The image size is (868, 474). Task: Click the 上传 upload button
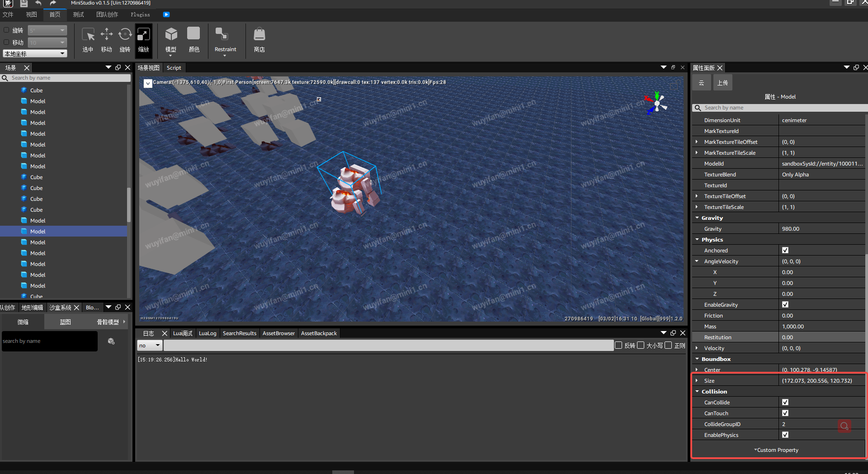coord(722,83)
